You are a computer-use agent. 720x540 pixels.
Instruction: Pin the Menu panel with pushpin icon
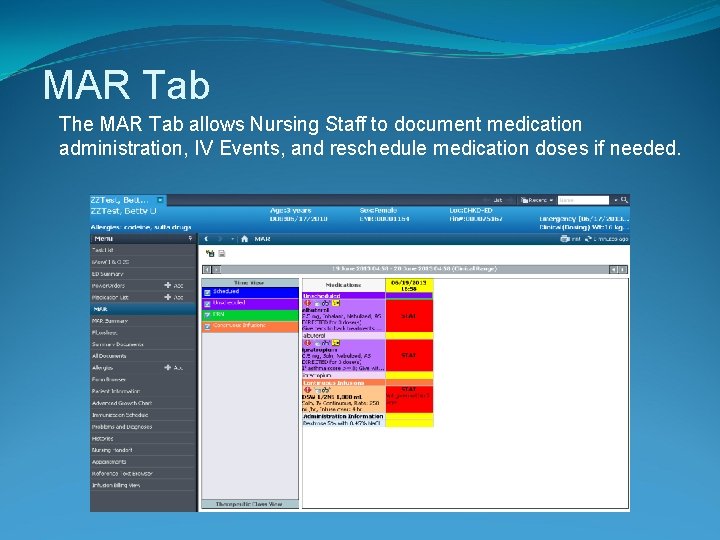190,239
